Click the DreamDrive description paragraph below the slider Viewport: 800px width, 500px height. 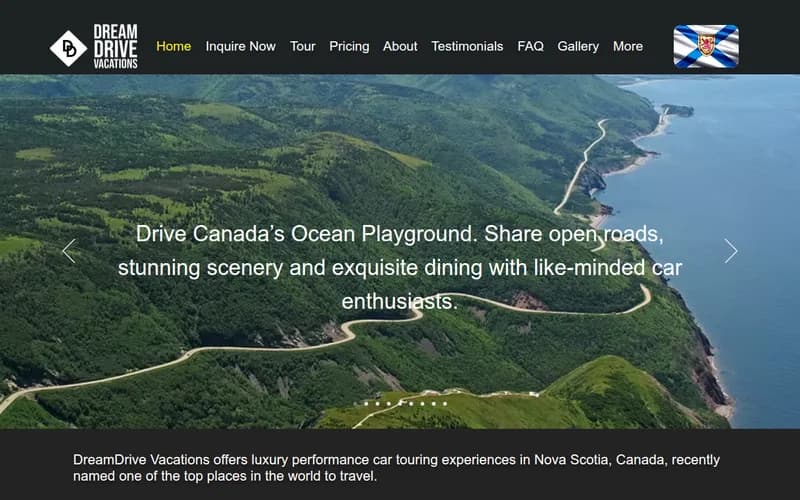pos(396,468)
